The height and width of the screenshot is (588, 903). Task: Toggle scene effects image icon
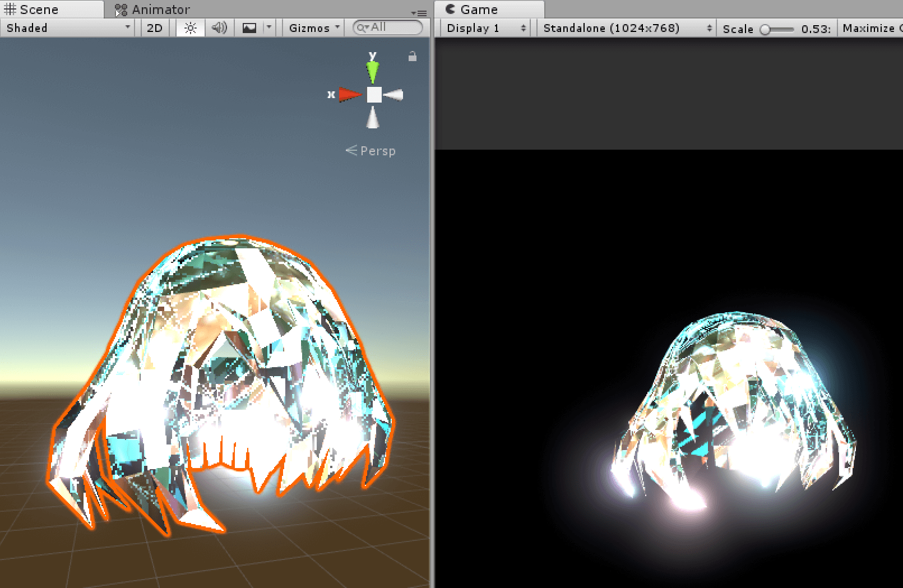249,28
